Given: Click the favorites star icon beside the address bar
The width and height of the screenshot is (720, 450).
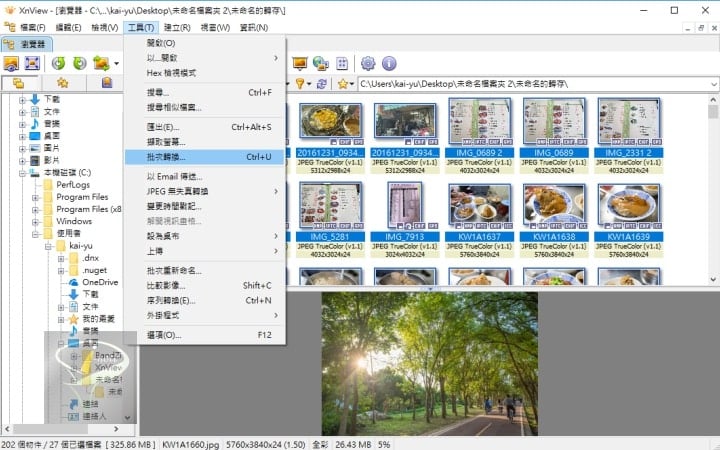Looking at the screenshot, I should [x=343, y=84].
